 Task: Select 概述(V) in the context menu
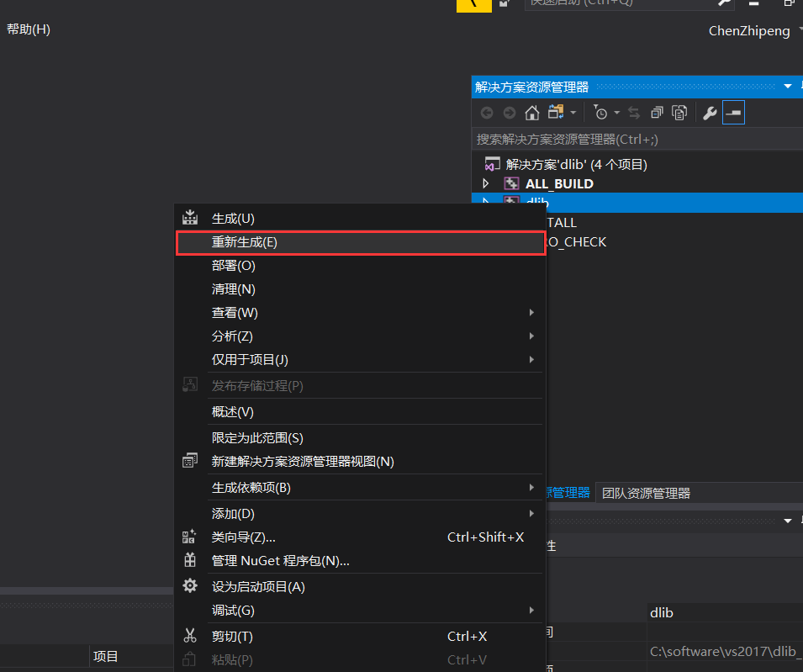click(x=360, y=412)
